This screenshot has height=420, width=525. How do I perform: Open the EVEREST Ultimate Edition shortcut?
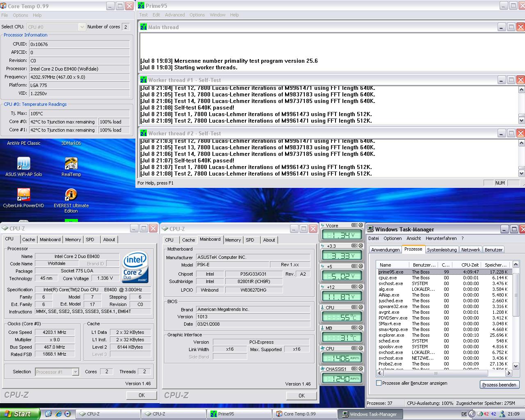click(x=71, y=195)
